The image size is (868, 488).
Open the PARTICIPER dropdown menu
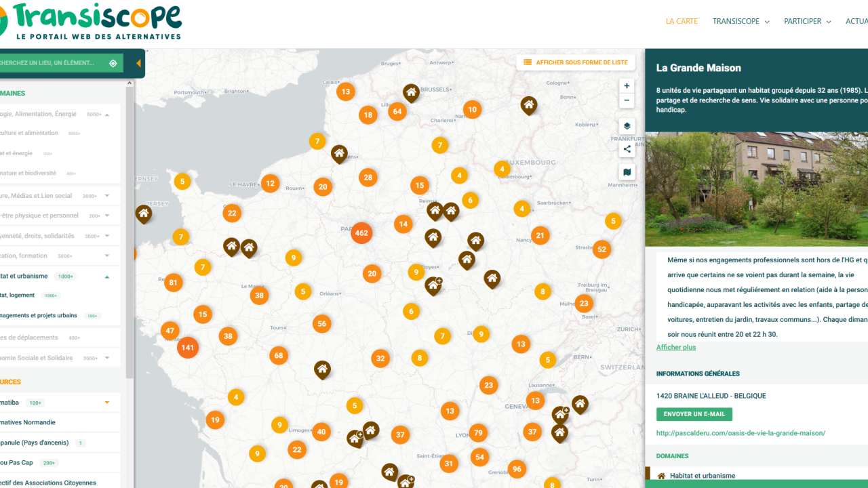pyautogui.click(x=807, y=22)
